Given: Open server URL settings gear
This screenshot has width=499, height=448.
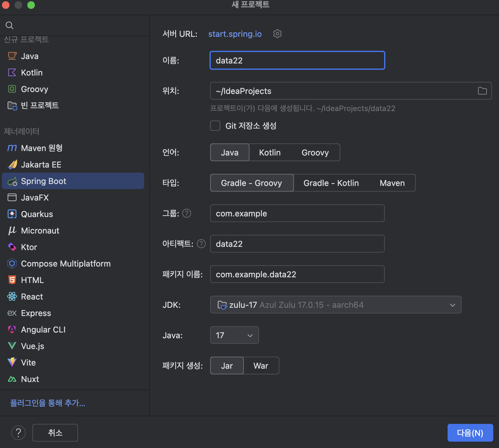Looking at the screenshot, I should click(x=277, y=34).
